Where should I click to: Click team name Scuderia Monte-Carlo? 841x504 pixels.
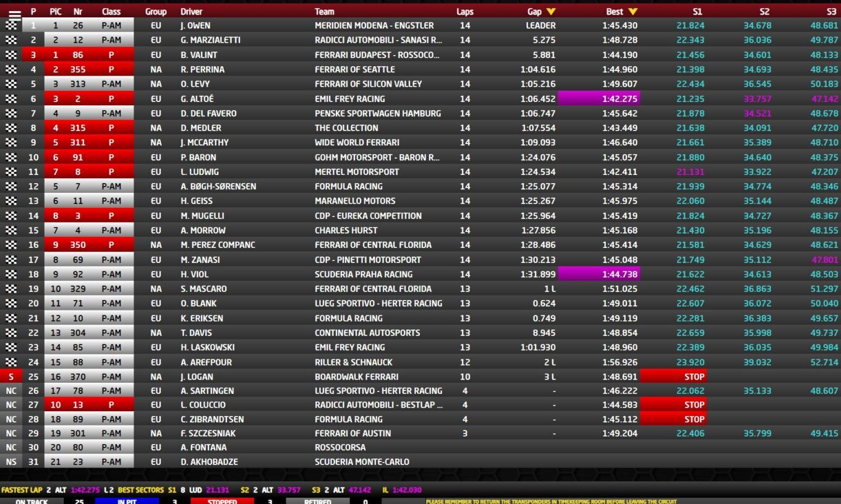(362, 462)
